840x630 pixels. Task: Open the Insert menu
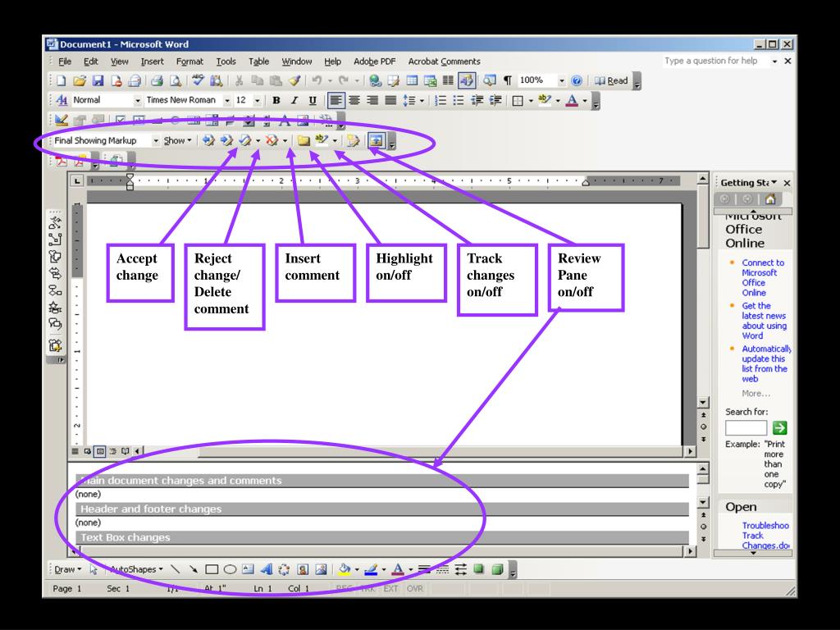pos(152,62)
